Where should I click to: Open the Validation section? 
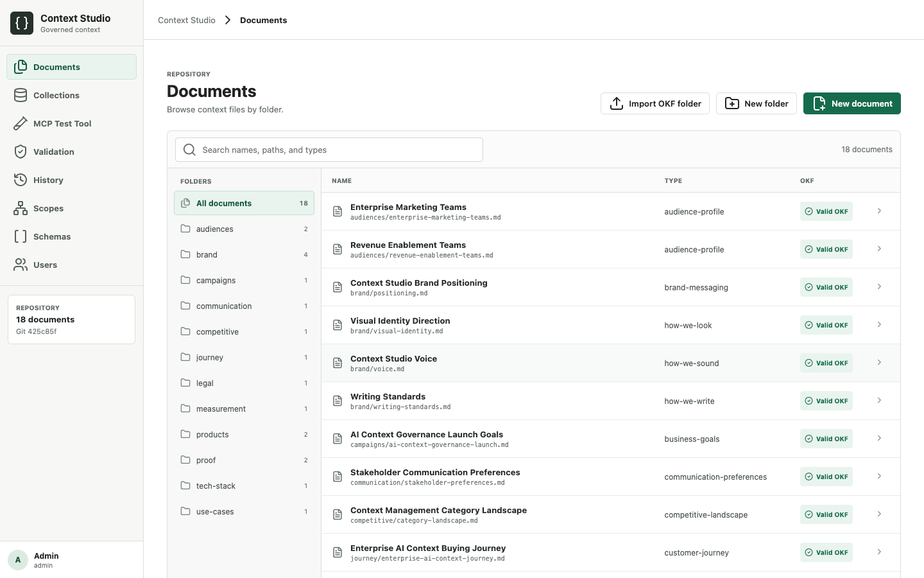click(x=71, y=152)
